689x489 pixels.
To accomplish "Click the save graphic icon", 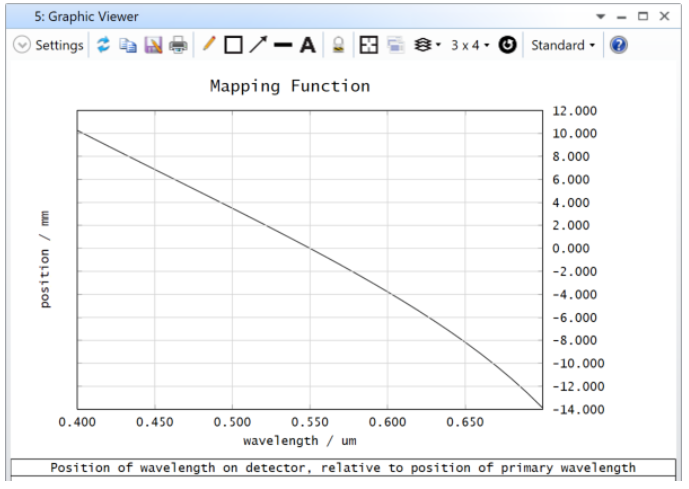I will click(x=153, y=45).
